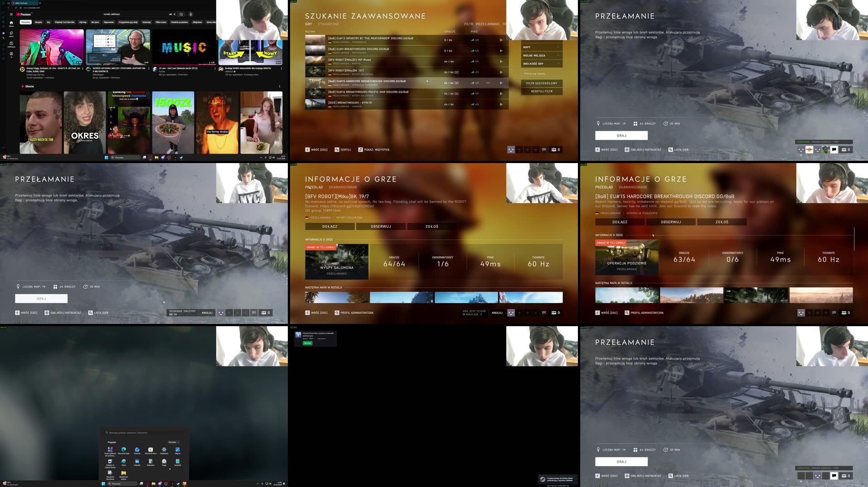
Task: Sort server list by PING column
Action: (x=474, y=32)
